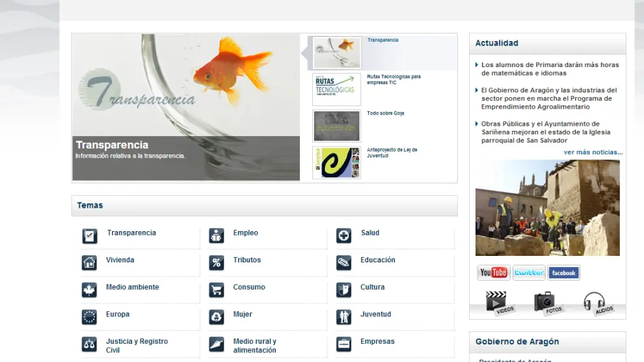Click the Salud medical cross icon

(x=343, y=236)
